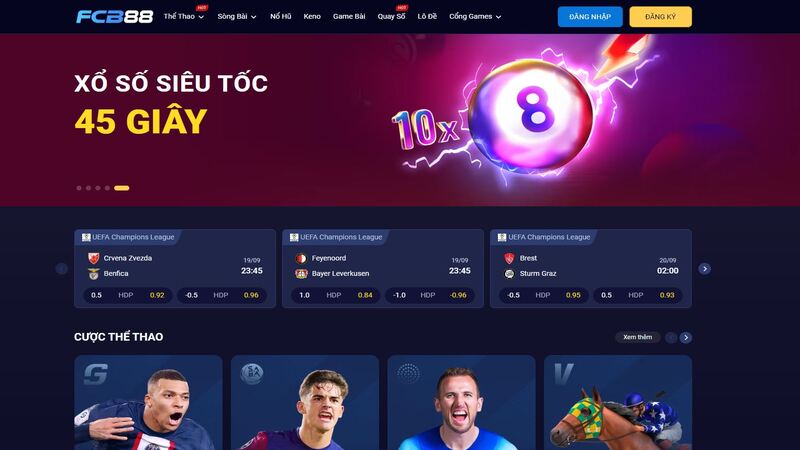This screenshot has height=450, width=800.
Task: Expand the Thể Thao dropdown menu
Action: [184, 16]
